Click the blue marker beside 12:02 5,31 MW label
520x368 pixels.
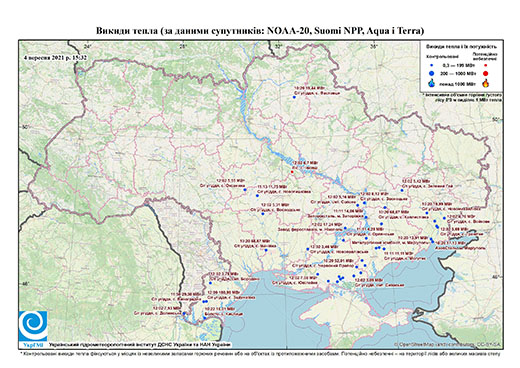263,214
